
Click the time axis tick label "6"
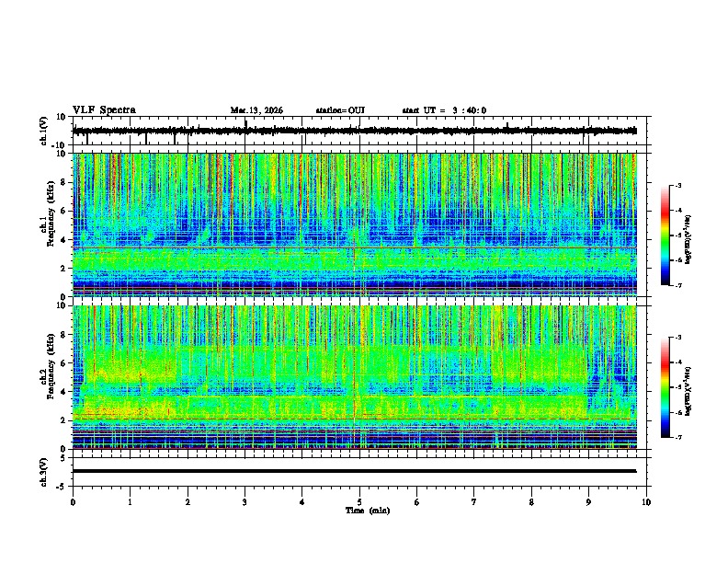pyautogui.click(x=417, y=502)
